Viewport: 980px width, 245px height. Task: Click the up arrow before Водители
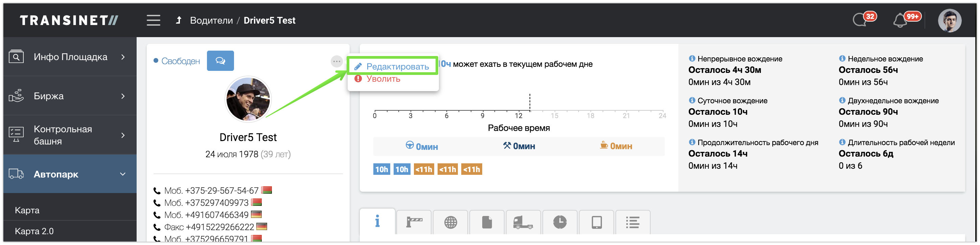click(179, 20)
